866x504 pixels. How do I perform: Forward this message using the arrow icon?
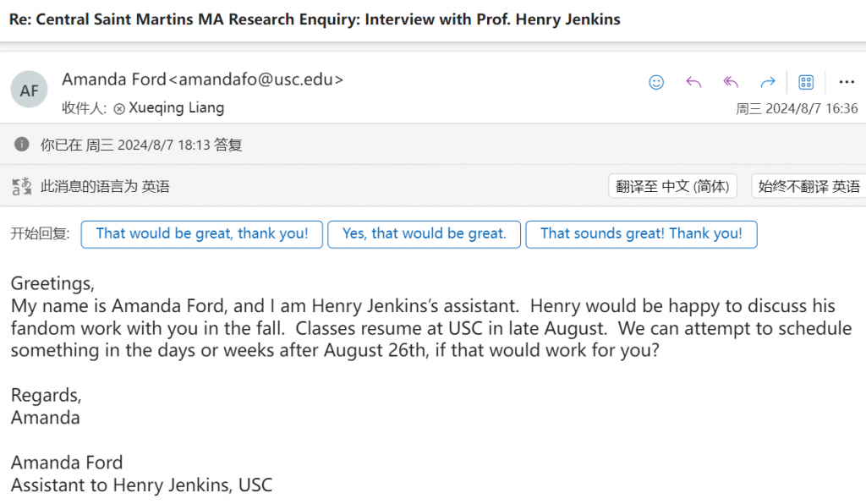(x=768, y=82)
